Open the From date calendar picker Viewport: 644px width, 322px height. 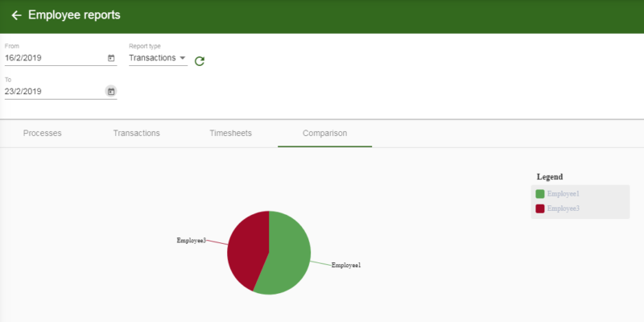click(x=111, y=58)
